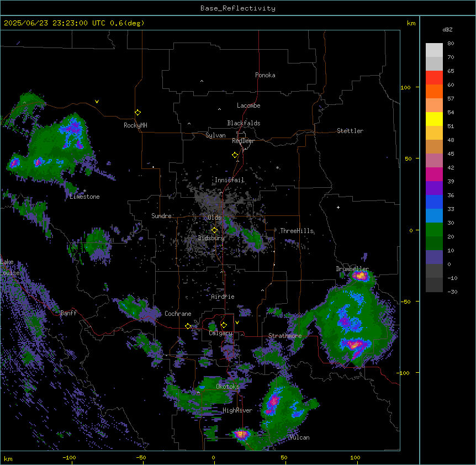Click the yellow V marker northwest of RockyMH
Screen dimensions: 476x465
(97, 102)
